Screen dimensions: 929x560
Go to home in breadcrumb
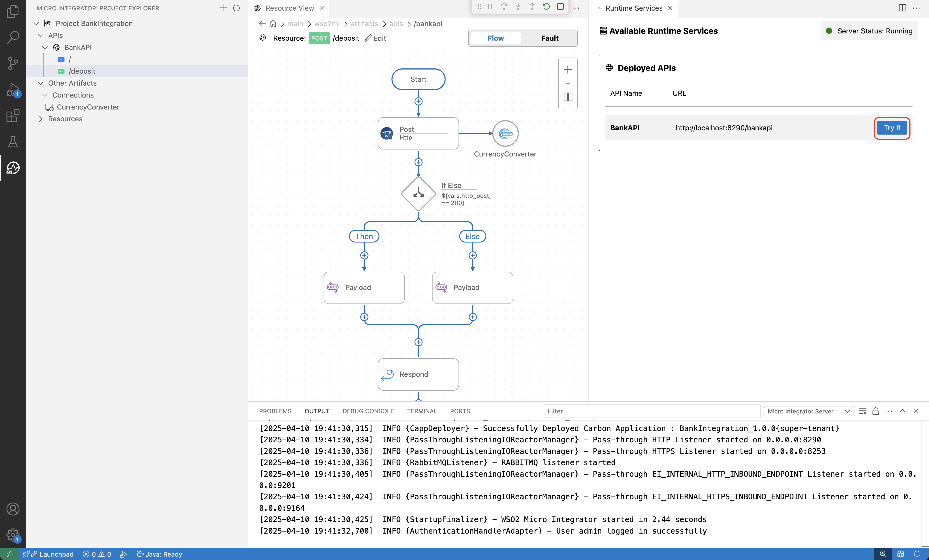pos(273,24)
